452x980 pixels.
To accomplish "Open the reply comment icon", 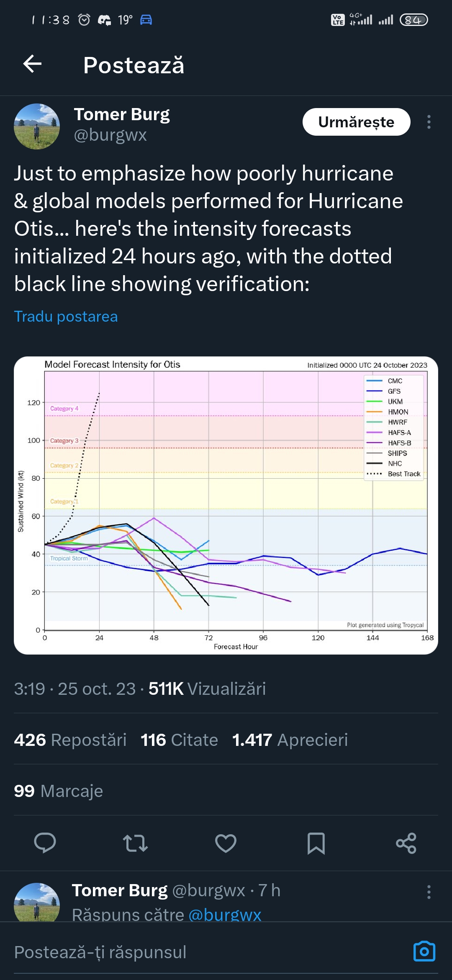I will 45,843.
